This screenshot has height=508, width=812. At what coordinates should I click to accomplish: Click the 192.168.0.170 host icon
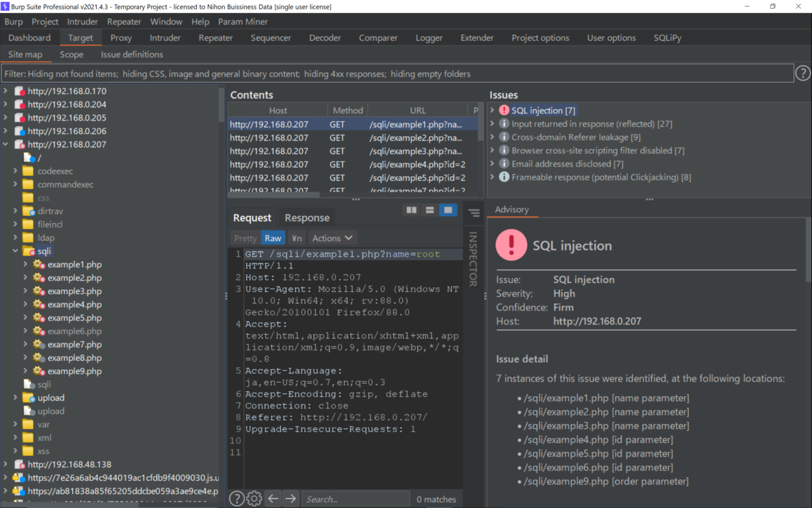coord(20,91)
